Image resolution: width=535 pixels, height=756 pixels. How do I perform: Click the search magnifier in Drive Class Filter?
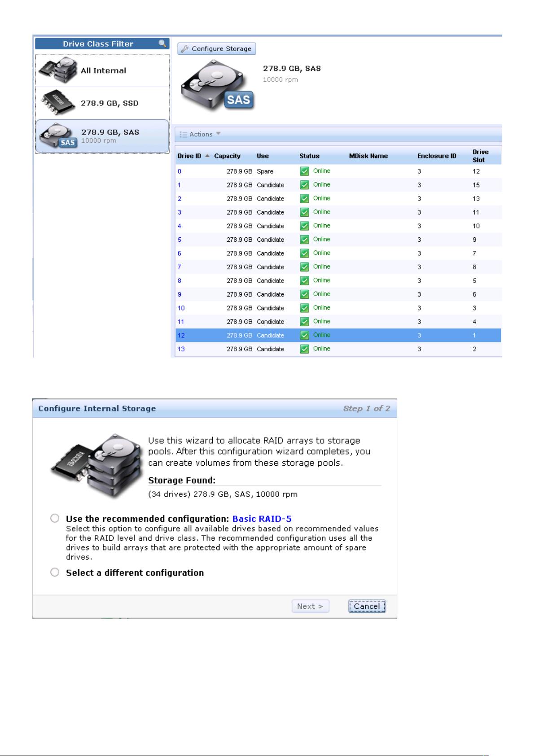[x=162, y=44]
